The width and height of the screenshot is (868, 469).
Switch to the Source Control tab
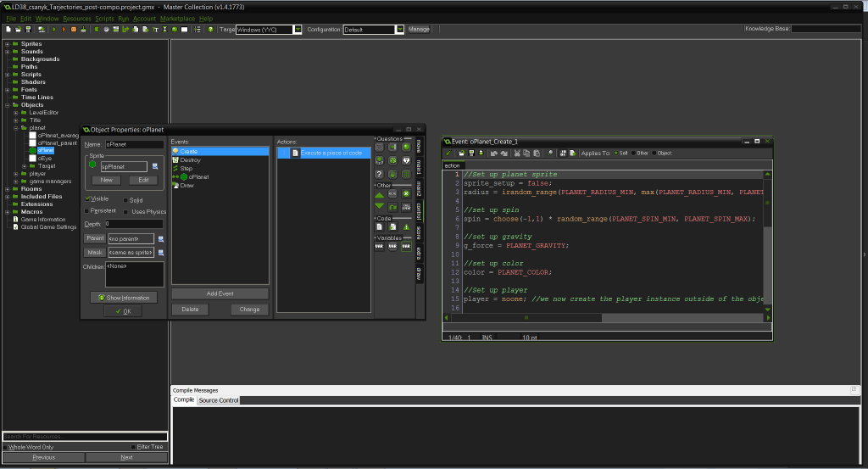click(219, 400)
